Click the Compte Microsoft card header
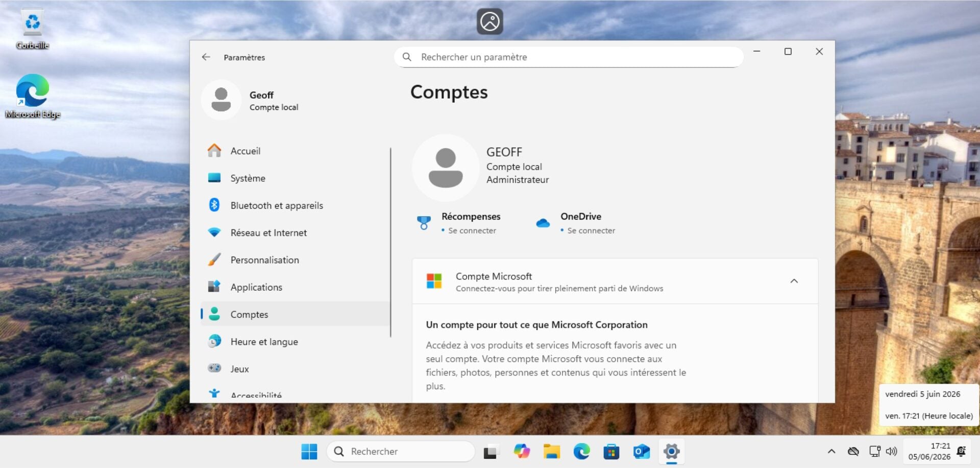This screenshot has height=468, width=980. click(x=615, y=282)
